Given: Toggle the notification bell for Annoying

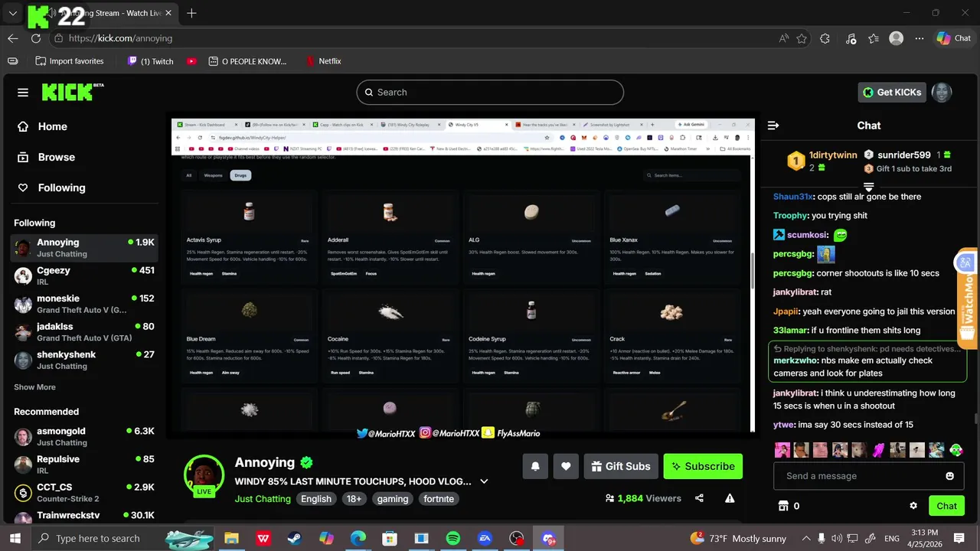Looking at the screenshot, I should click(535, 466).
